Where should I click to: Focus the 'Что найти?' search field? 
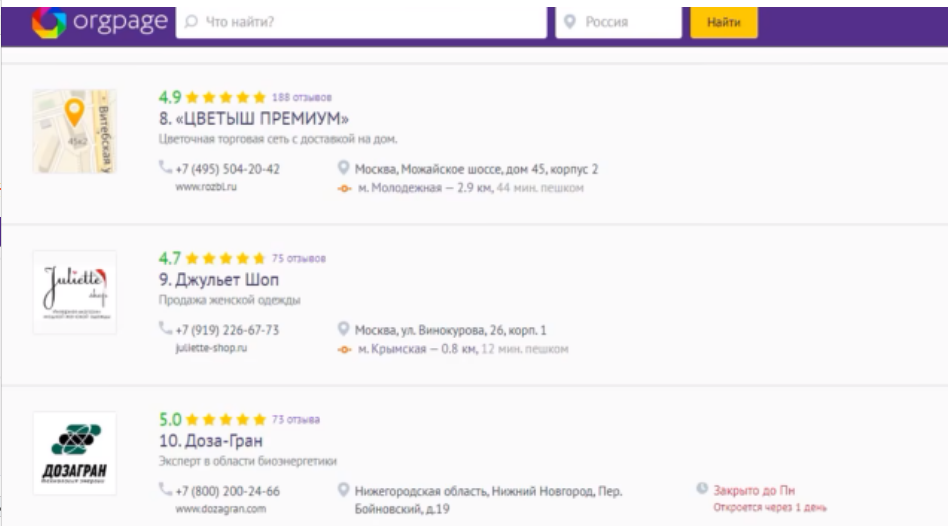[x=362, y=22]
